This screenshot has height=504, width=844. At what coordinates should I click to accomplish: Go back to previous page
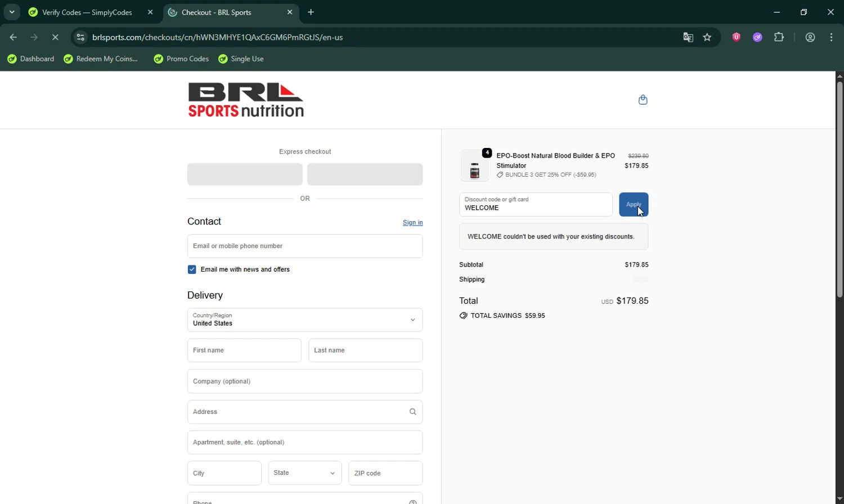[x=13, y=37]
